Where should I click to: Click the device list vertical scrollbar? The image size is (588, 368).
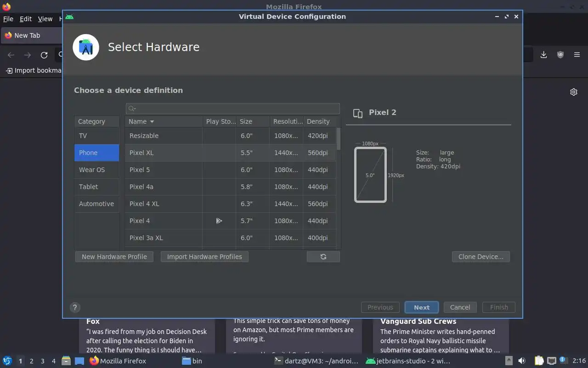(339, 139)
